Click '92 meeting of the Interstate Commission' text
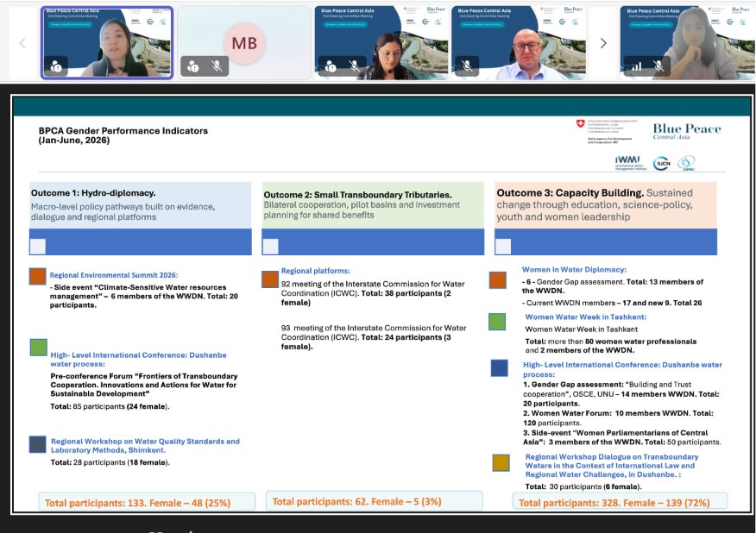Viewport: 756px width, 533px height. point(373,293)
